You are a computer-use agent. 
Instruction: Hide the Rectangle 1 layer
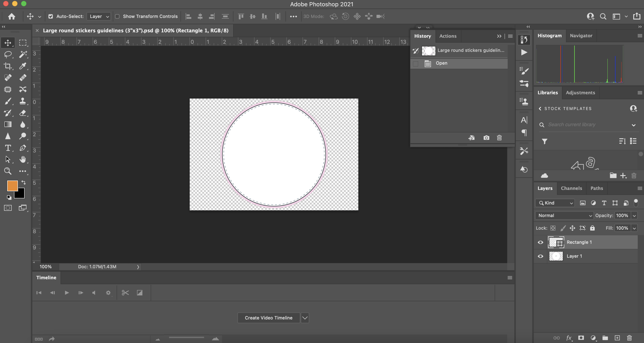[540, 242]
